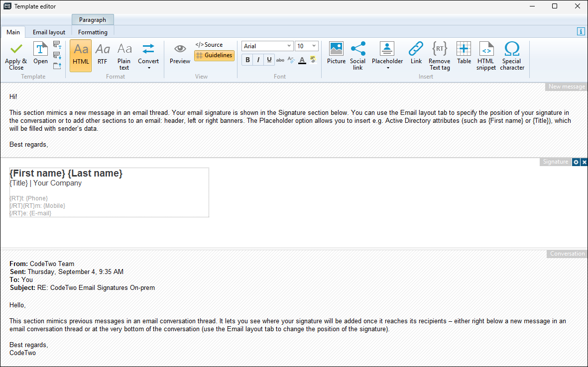Insert a Picture into the signature
The height and width of the screenshot is (367, 588).
336,49
